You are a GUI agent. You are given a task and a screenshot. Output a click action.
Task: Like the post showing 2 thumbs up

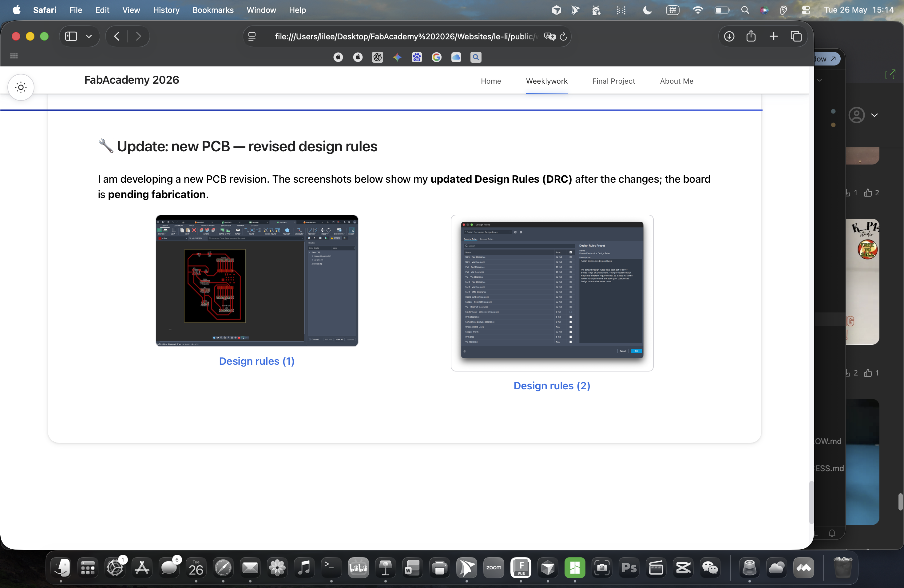pos(868,193)
